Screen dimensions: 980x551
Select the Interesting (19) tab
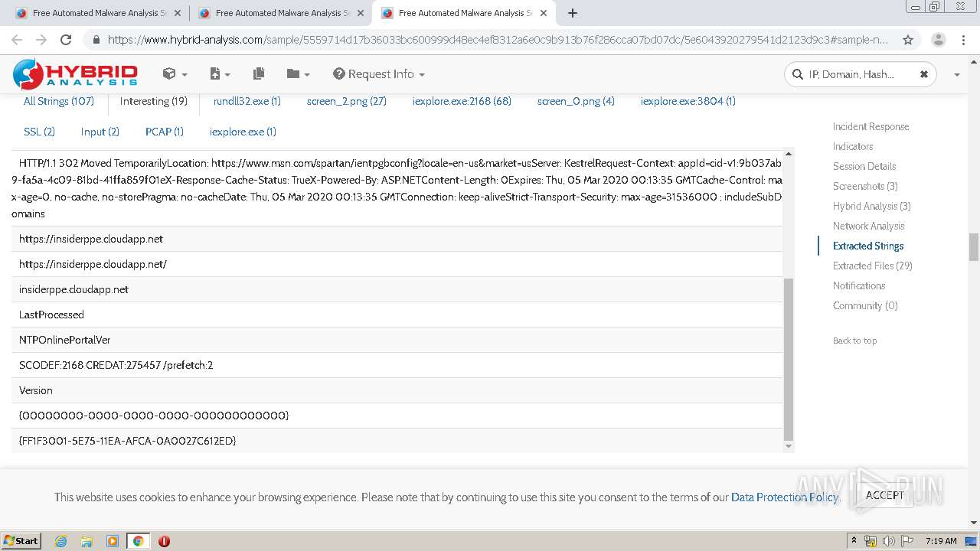pos(153,101)
